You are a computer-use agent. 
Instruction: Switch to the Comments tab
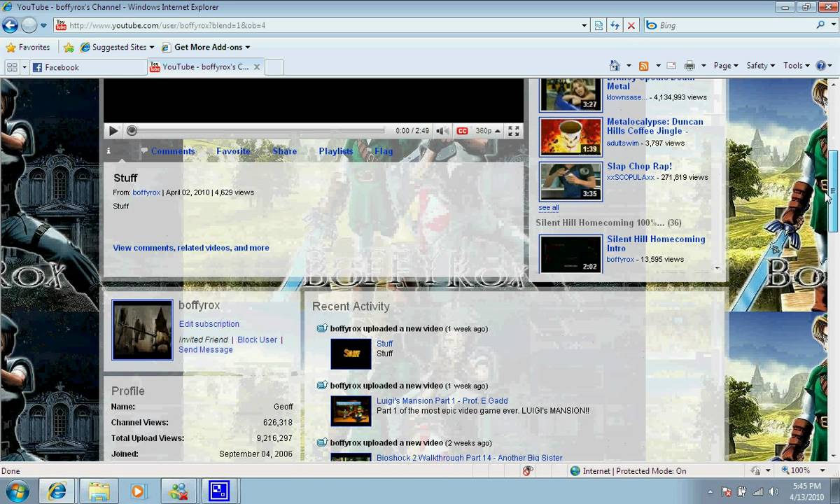173,151
